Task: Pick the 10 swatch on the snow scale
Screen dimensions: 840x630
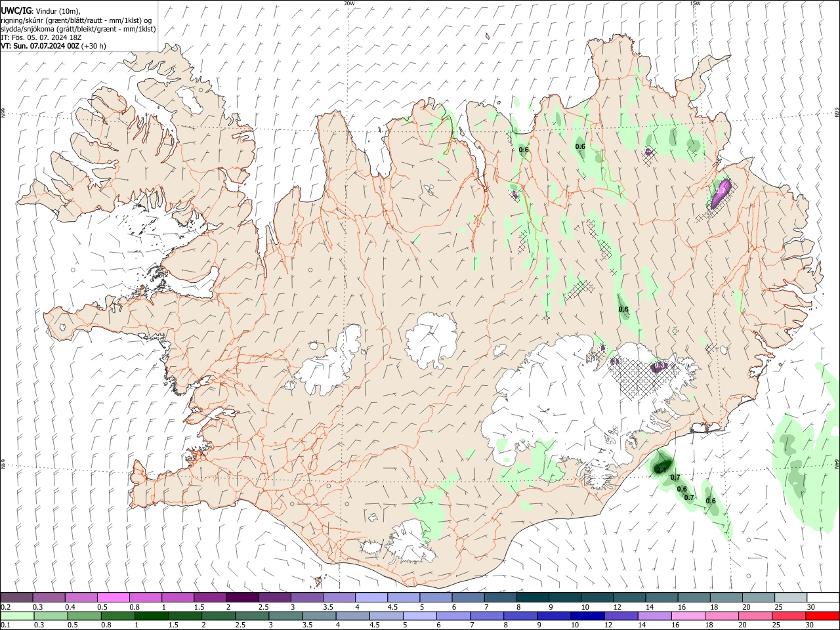Action: (598, 597)
